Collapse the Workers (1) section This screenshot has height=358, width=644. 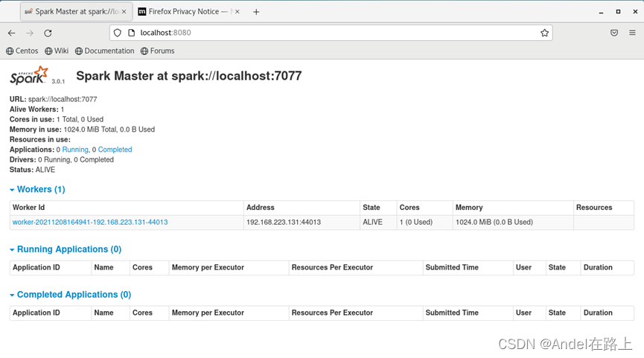click(x=37, y=189)
